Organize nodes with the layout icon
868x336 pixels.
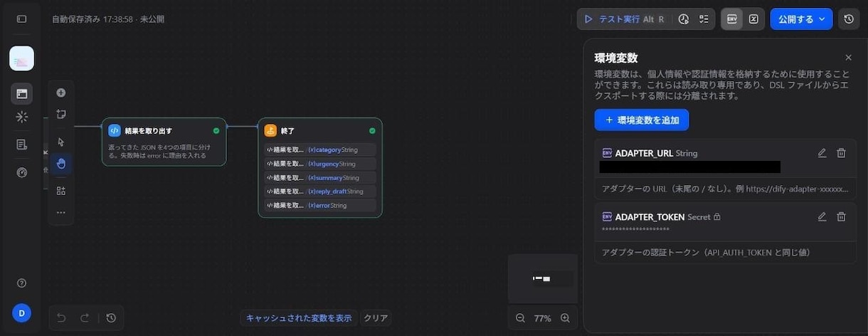61,191
